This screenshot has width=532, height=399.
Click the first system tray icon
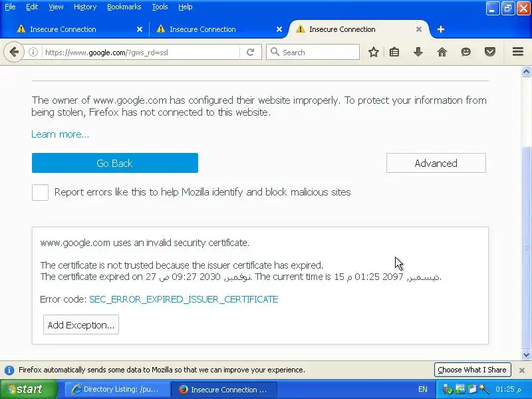(x=448, y=390)
